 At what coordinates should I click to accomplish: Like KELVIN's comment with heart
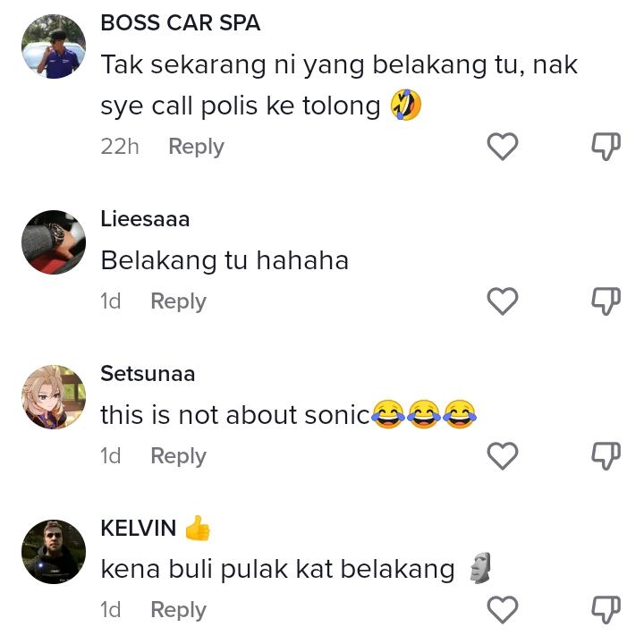pyautogui.click(x=503, y=610)
